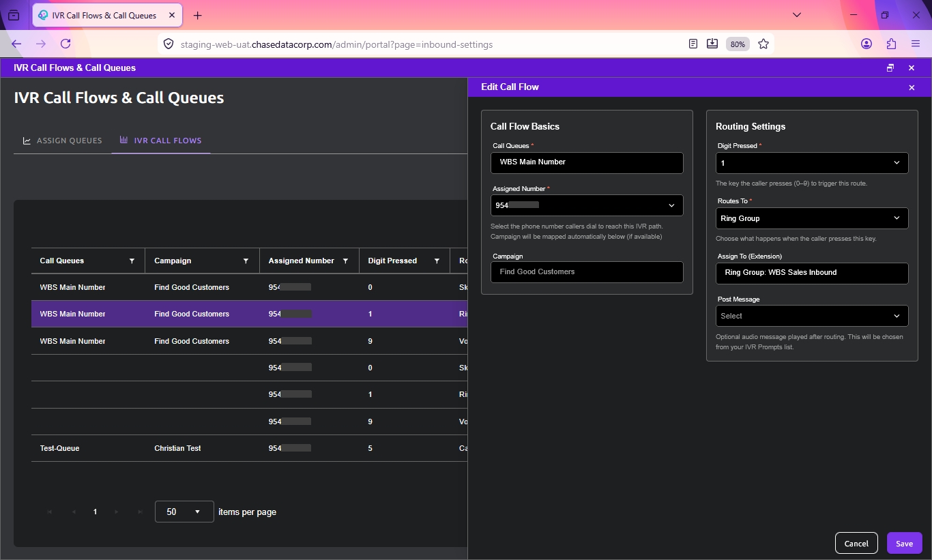Click the browser address bar URL

(x=336, y=44)
